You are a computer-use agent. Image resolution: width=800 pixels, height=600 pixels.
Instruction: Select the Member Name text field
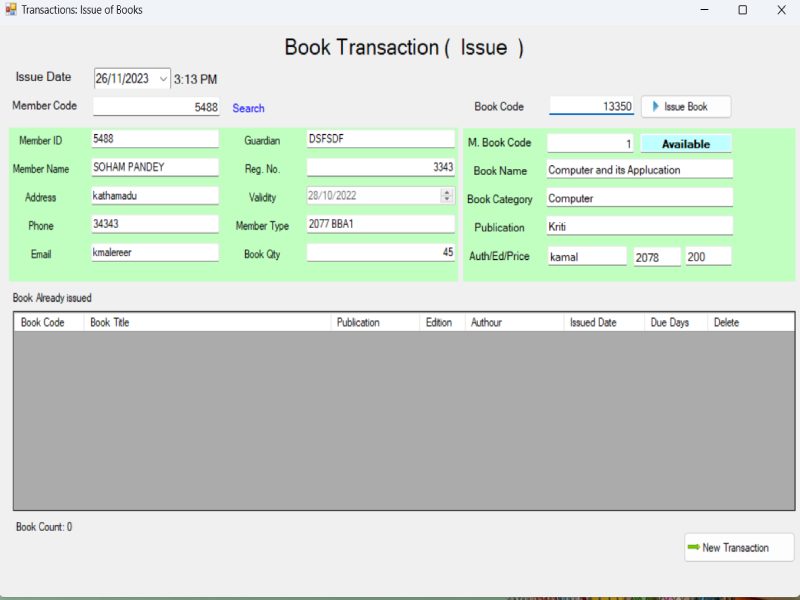155,167
